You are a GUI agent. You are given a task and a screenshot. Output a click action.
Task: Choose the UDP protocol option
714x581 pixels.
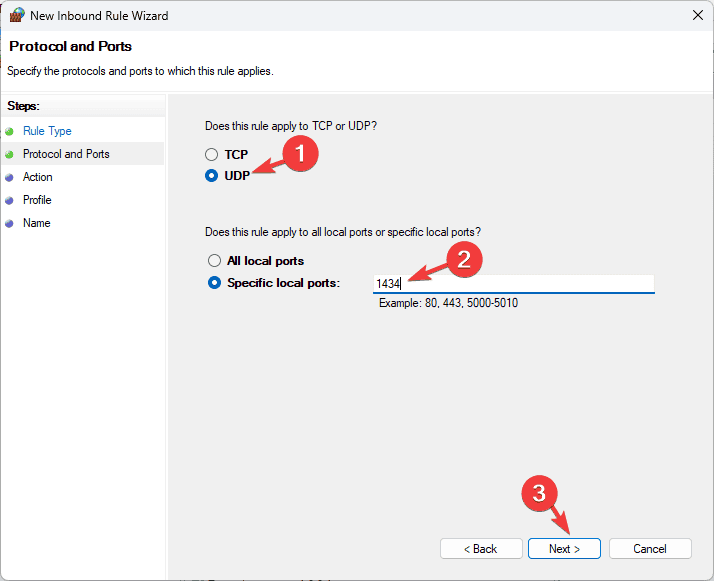[212, 175]
